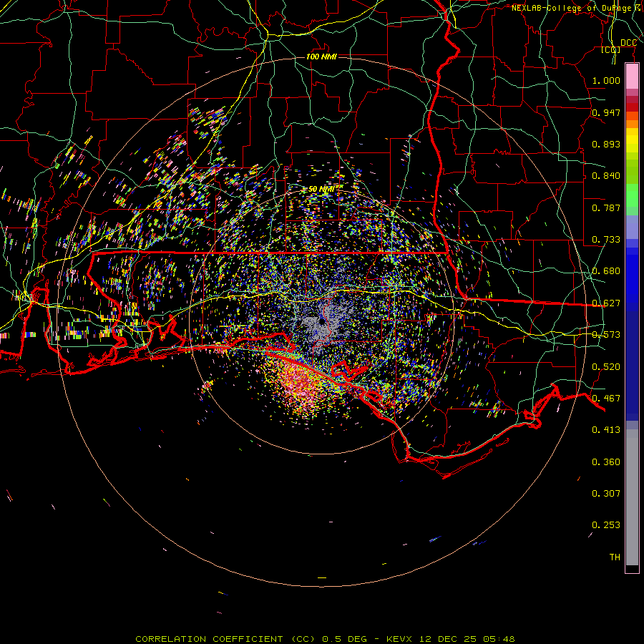Click the 0.627 legend value

click(x=606, y=303)
